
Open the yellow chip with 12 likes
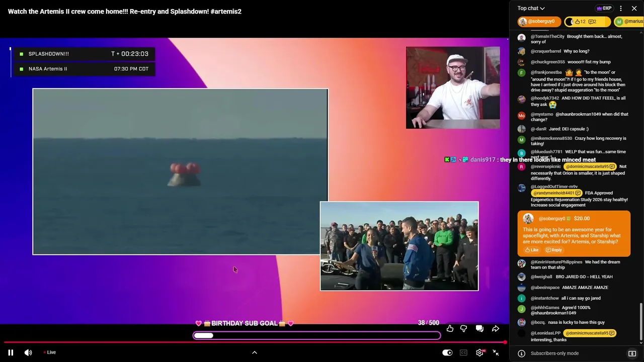[587, 22]
